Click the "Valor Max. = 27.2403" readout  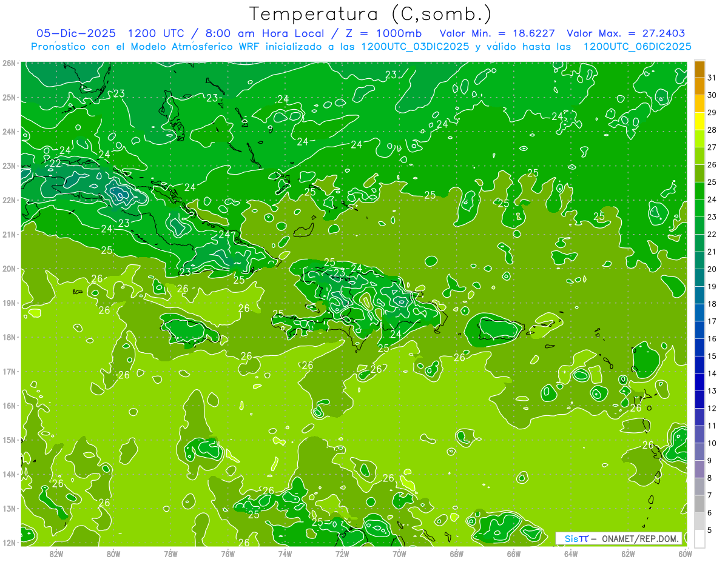[625, 33]
